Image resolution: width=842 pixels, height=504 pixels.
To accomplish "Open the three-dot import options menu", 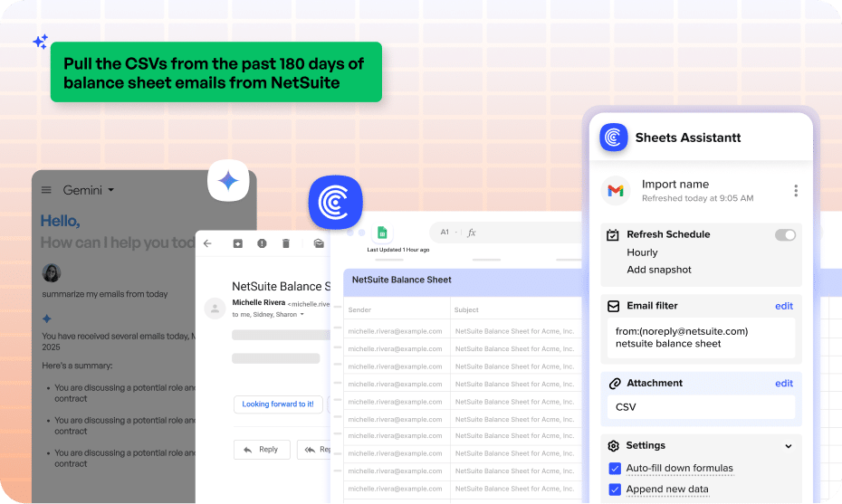I will tap(796, 190).
